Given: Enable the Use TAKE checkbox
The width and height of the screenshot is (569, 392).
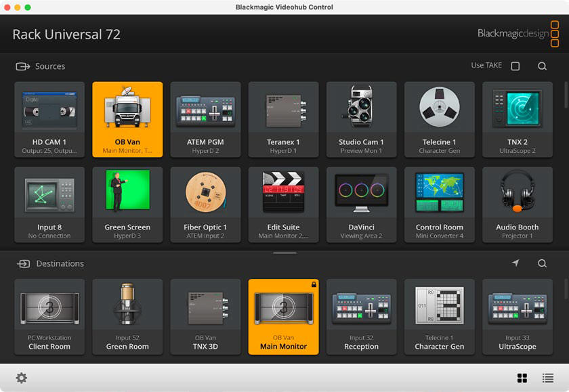Looking at the screenshot, I should (515, 66).
